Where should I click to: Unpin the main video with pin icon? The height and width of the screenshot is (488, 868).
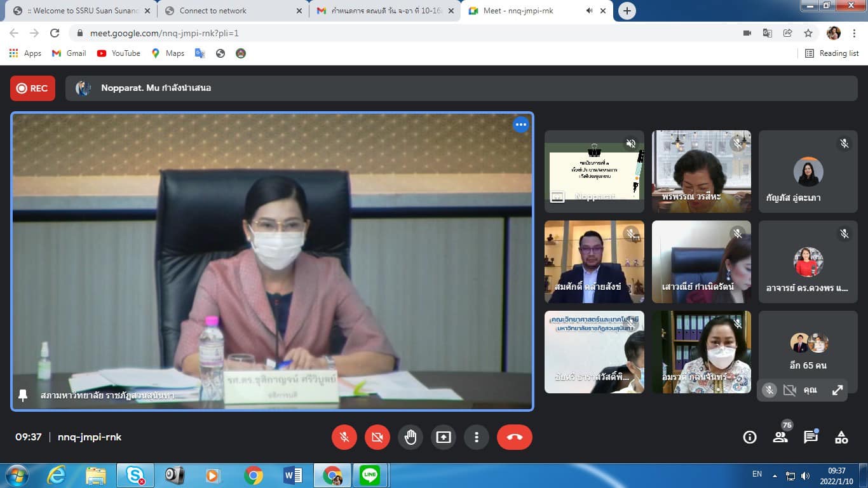(x=23, y=395)
